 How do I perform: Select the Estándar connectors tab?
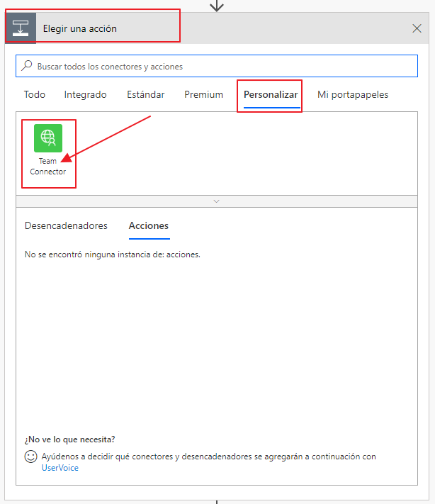click(x=145, y=94)
